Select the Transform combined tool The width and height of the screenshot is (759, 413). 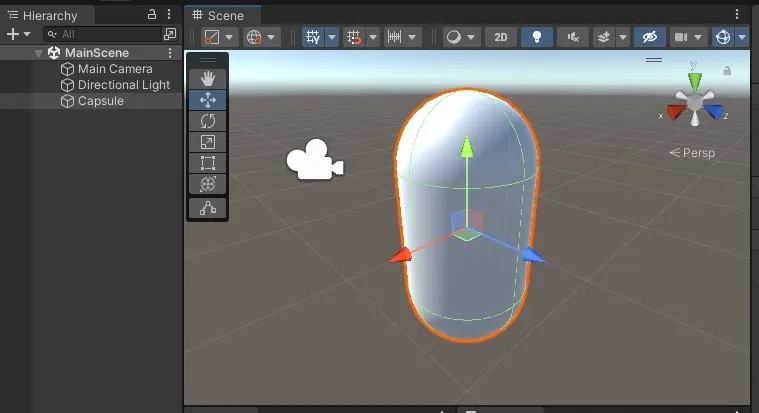click(x=208, y=184)
